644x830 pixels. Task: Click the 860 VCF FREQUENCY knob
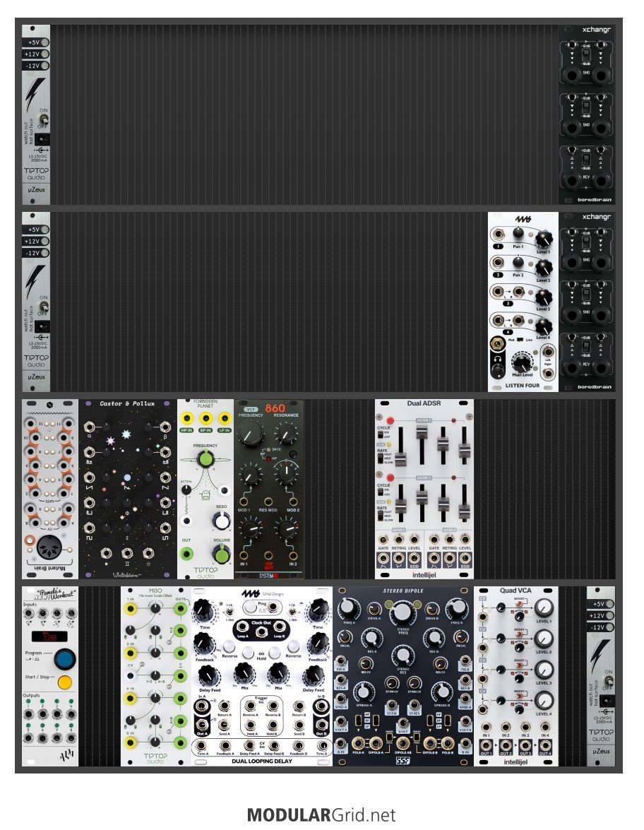[251, 434]
